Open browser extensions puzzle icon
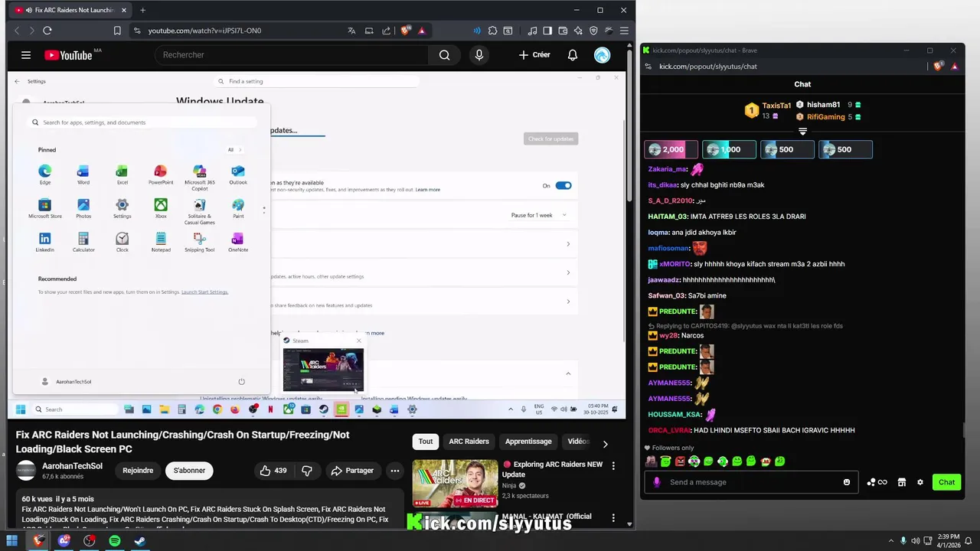The width and height of the screenshot is (980, 551). tap(493, 31)
